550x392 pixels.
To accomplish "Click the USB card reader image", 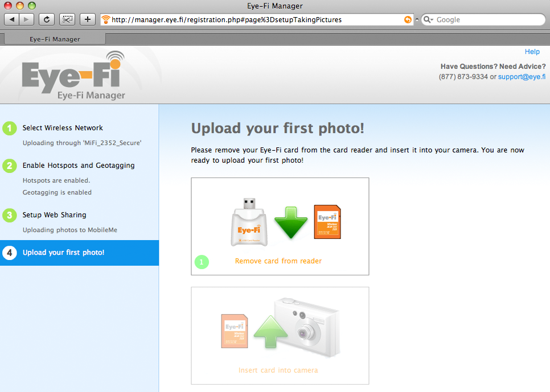I will pyautogui.click(x=249, y=222).
